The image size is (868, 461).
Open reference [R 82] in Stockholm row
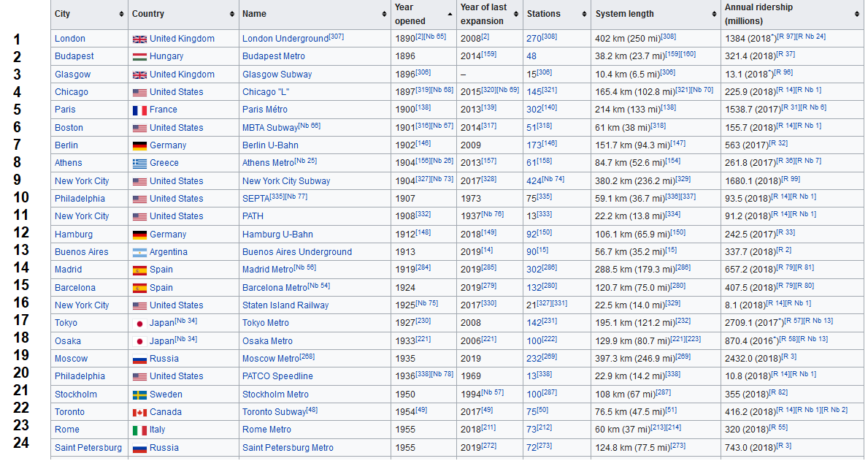[x=778, y=392]
